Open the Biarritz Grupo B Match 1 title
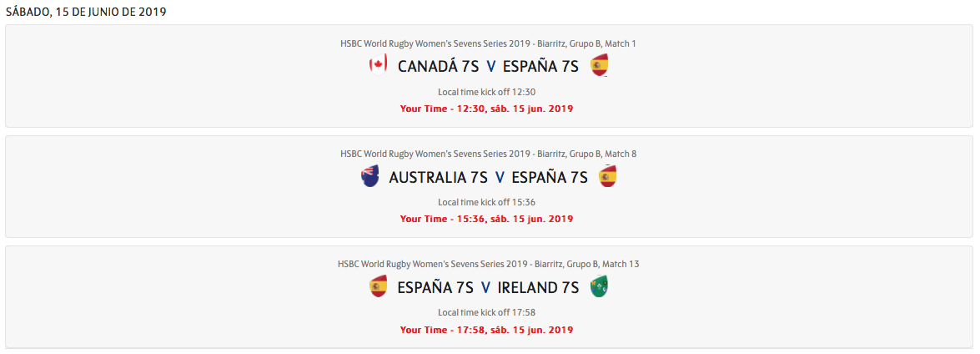 coord(488,43)
